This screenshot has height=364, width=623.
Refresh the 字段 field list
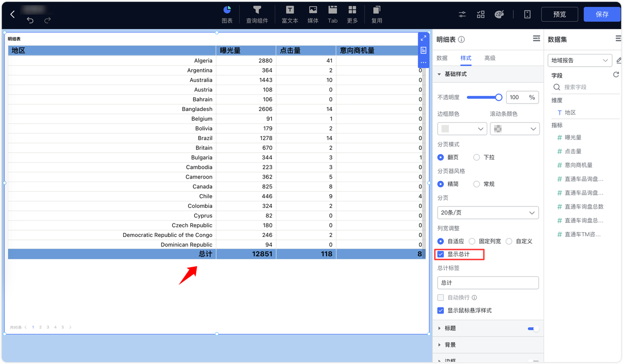[x=616, y=75]
